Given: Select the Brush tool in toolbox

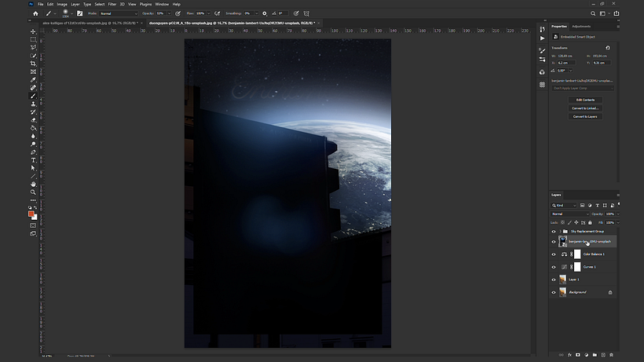Looking at the screenshot, I should coord(33,96).
